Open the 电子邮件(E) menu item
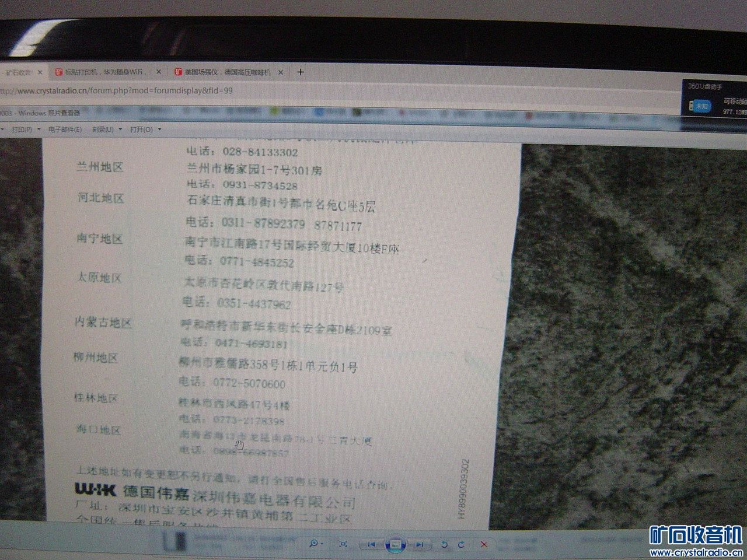747x560 pixels. click(x=65, y=129)
